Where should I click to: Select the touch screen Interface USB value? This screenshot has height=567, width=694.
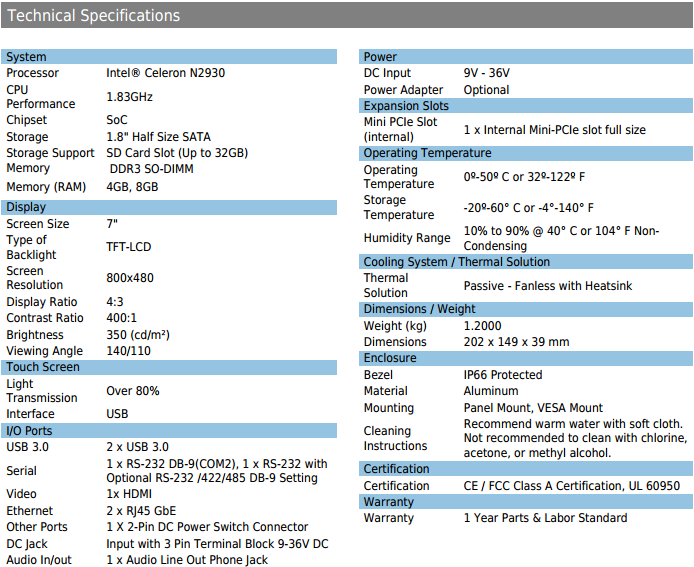pyautogui.click(x=117, y=414)
